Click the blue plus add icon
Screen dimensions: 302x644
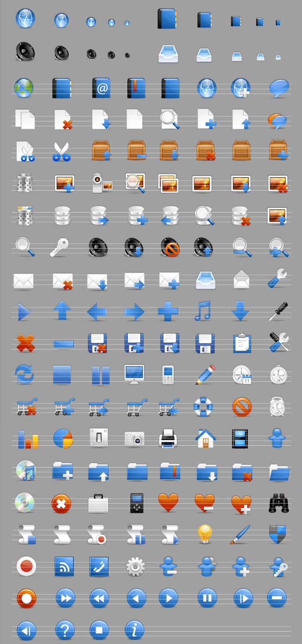[168, 311]
